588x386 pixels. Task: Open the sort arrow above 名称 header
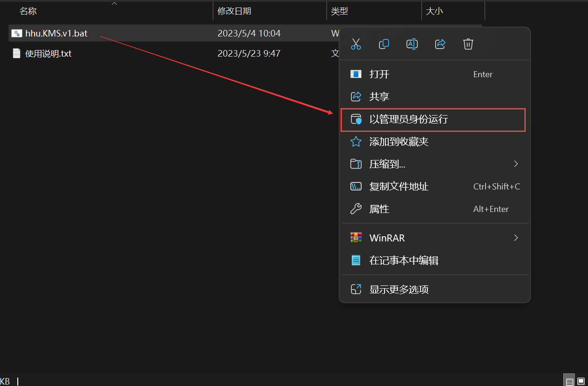pyautogui.click(x=114, y=3)
